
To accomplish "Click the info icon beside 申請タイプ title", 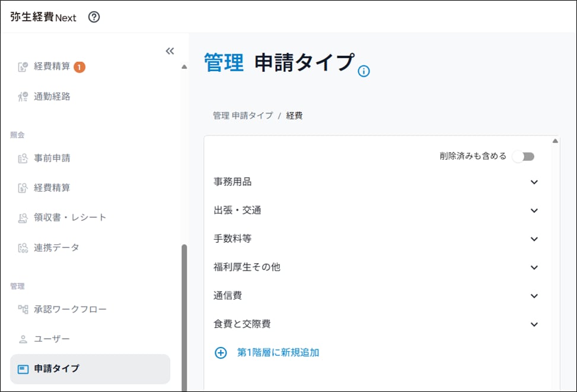I will pos(364,72).
